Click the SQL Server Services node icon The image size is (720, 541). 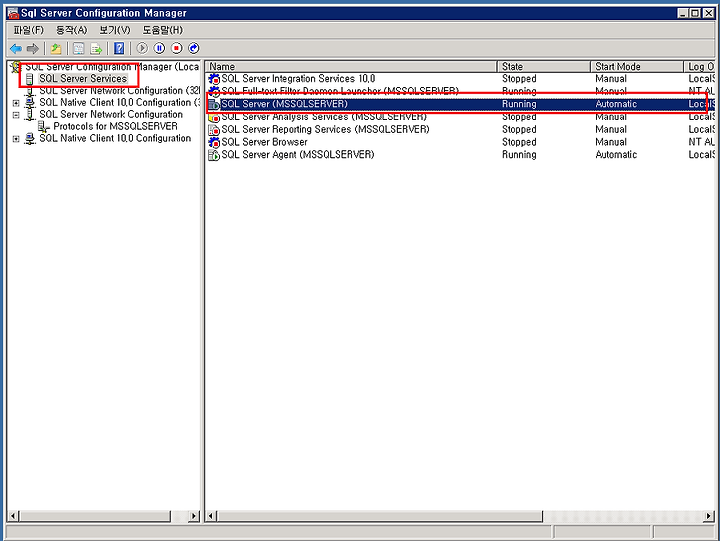(29, 79)
